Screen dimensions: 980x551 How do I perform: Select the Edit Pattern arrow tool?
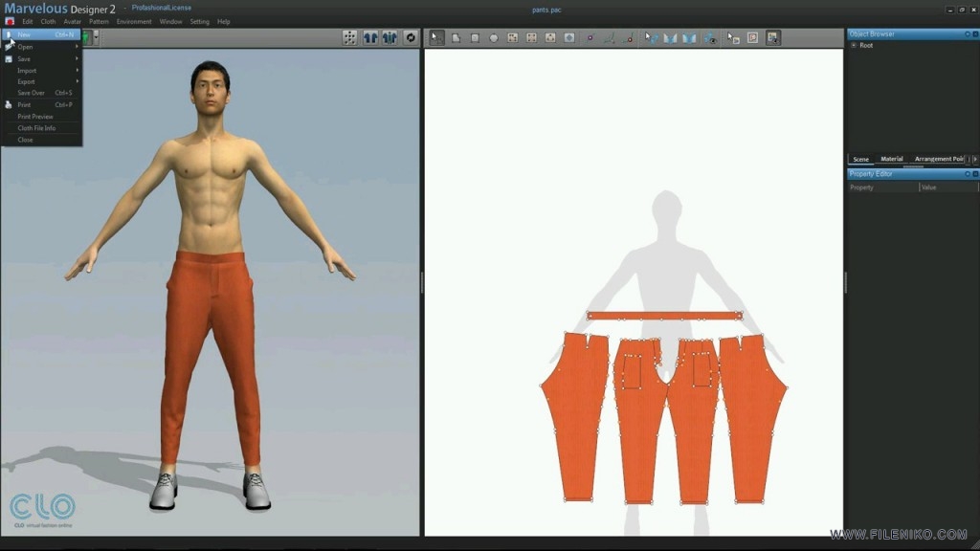(x=436, y=38)
